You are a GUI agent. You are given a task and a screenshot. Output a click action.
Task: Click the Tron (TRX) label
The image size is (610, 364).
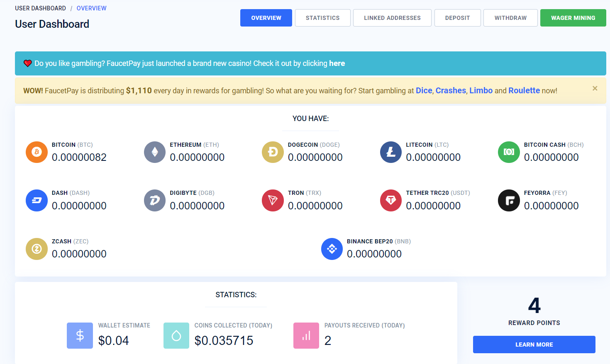click(305, 193)
